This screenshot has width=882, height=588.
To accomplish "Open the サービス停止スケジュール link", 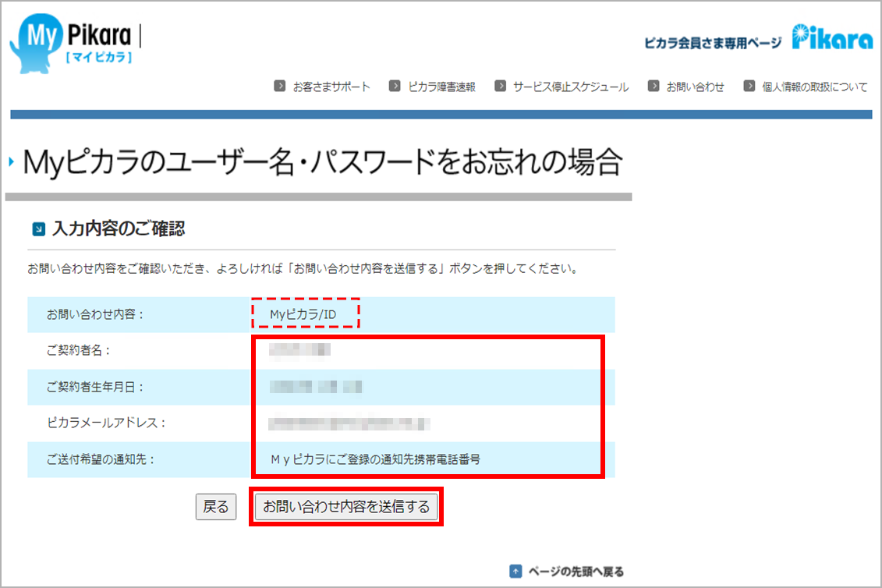I will point(570,87).
